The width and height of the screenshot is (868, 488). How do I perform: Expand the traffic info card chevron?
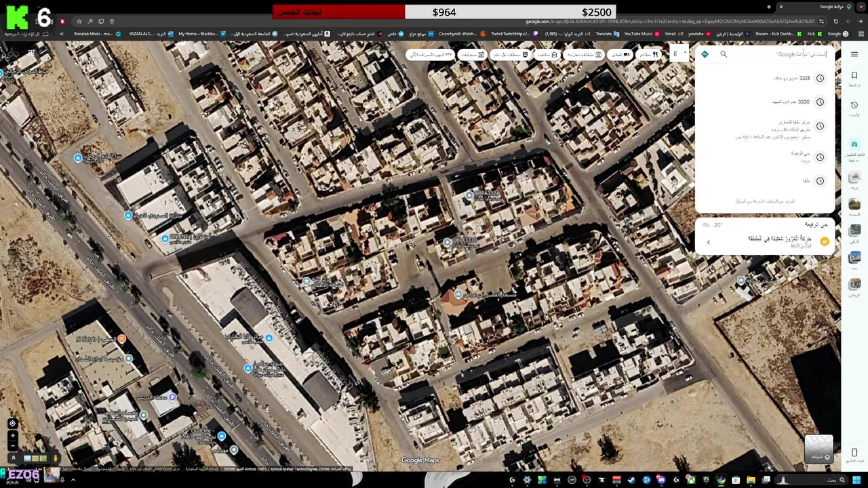(709, 242)
